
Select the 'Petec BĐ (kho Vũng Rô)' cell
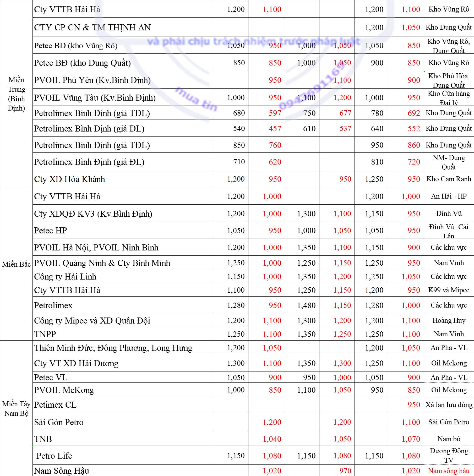pyautogui.click(x=123, y=45)
